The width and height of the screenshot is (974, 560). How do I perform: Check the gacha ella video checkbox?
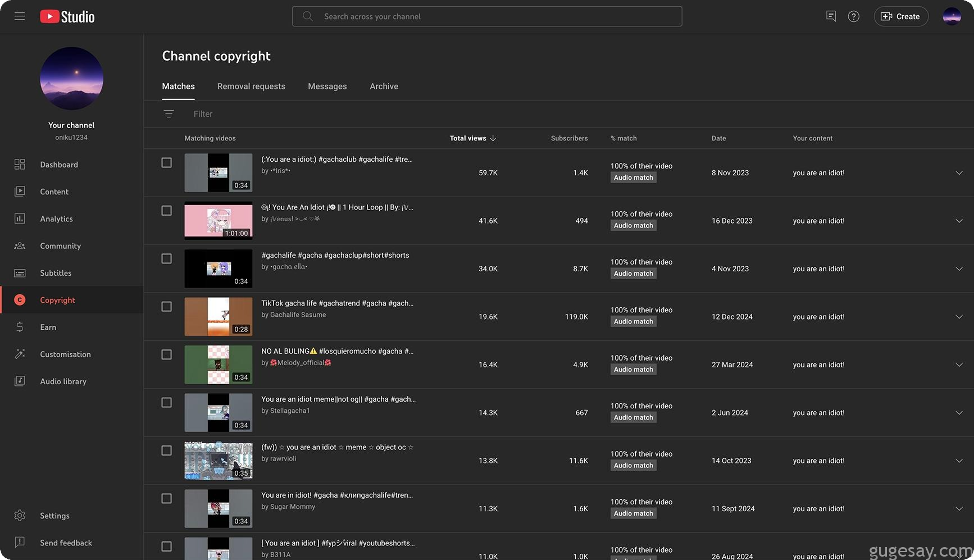point(167,258)
